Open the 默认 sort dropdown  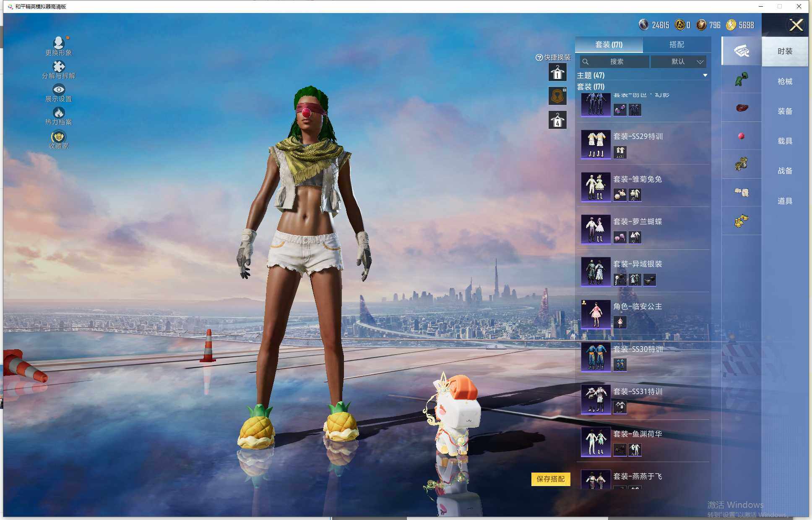[679, 62]
